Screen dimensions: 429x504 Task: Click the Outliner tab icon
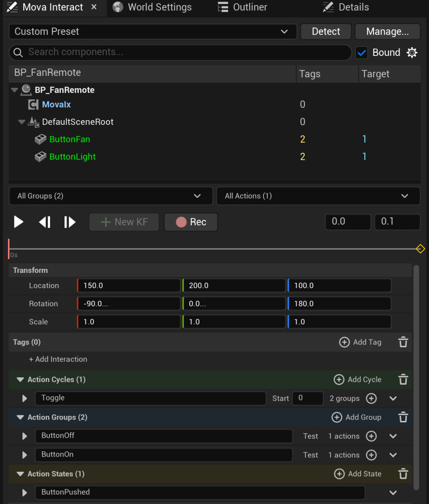tap(223, 7)
